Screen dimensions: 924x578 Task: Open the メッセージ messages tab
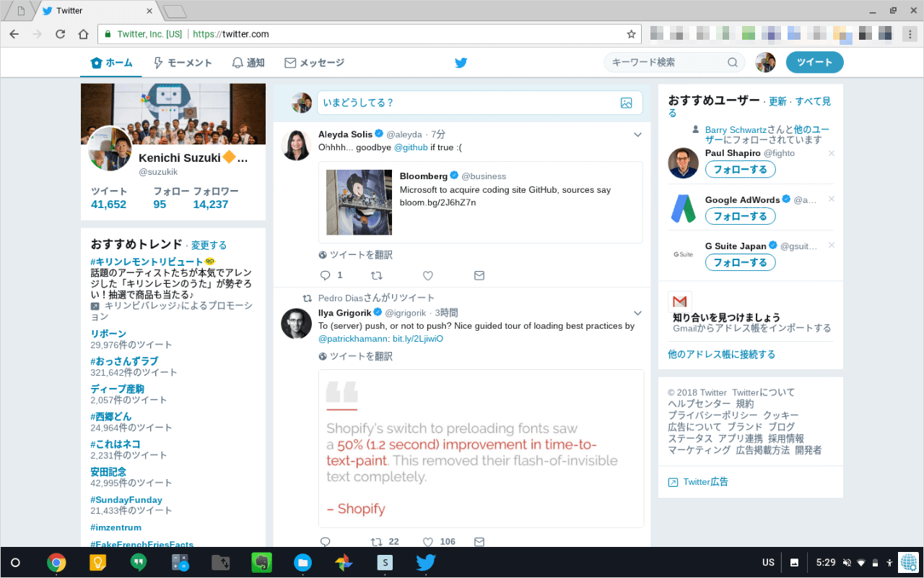[x=314, y=63]
